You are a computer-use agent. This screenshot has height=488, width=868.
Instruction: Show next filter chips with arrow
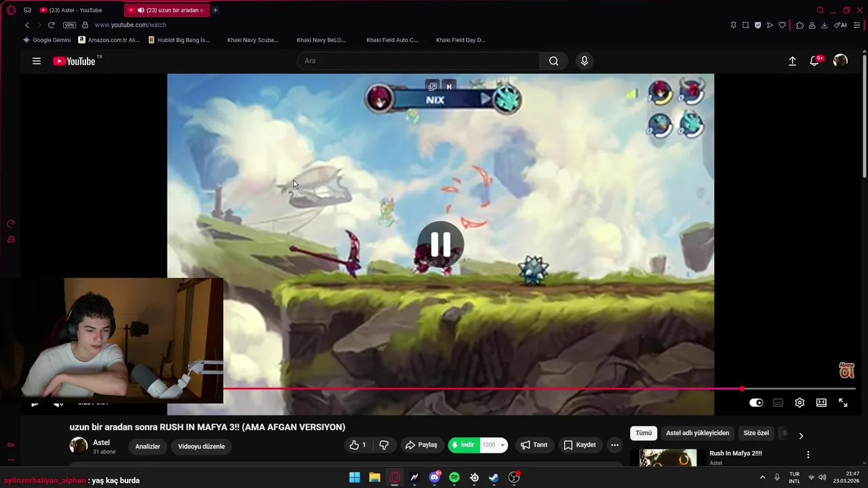tap(801, 436)
